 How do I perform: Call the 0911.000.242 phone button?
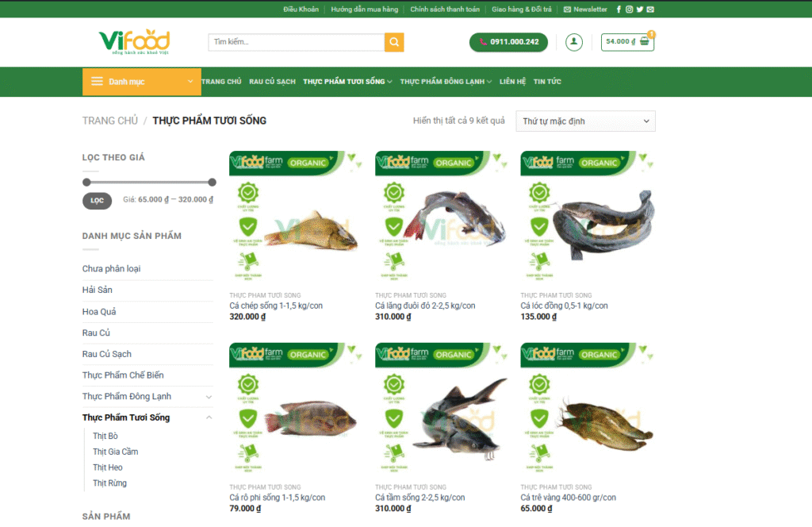click(508, 42)
